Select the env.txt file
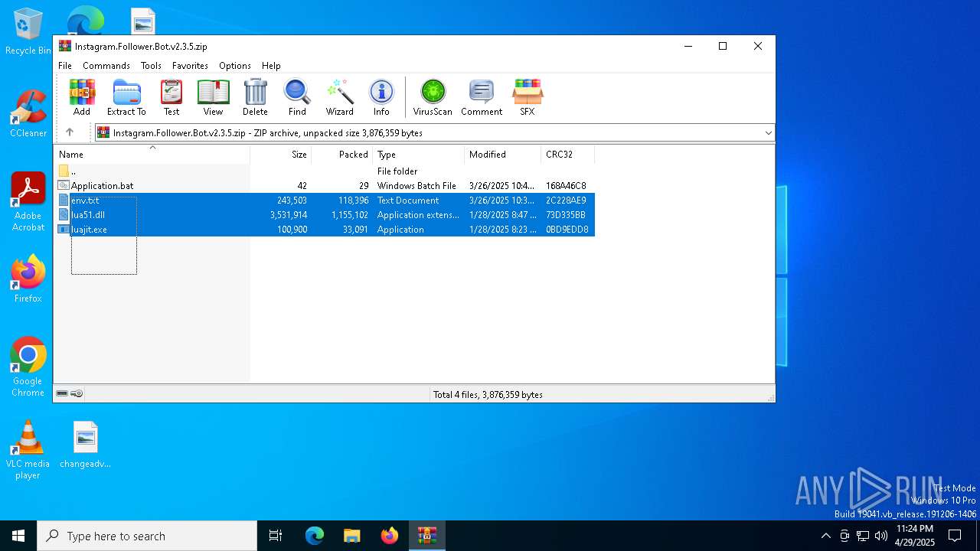Screen dimensions: 980x551 coord(325,200)
